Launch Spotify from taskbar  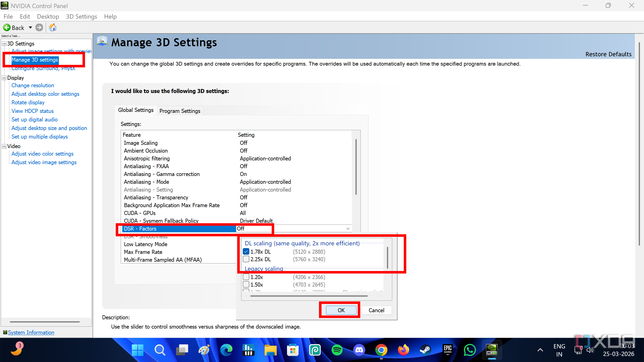(337, 350)
